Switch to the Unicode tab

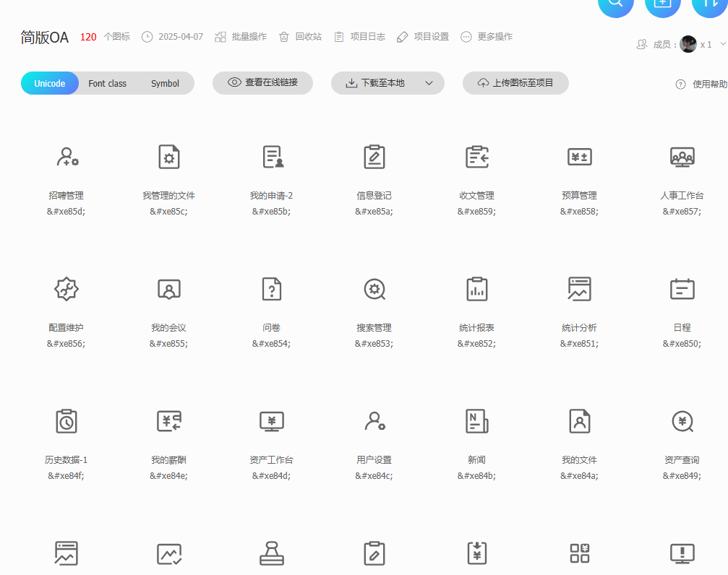tap(50, 84)
